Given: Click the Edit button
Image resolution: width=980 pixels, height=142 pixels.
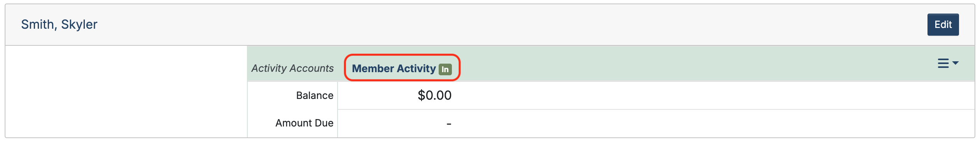Looking at the screenshot, I should (943, 25).
